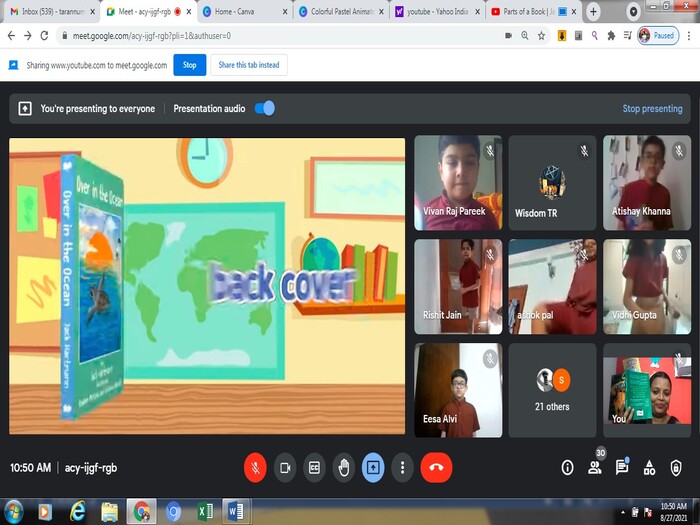700x525 pixels.
Task: Switch to Parts of a Book YouTube tab
Action: click(529, 12)
